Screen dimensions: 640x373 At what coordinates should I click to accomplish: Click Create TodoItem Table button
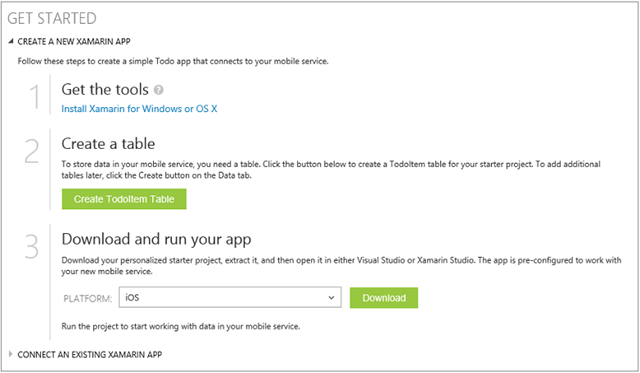[x=124, y=199]
